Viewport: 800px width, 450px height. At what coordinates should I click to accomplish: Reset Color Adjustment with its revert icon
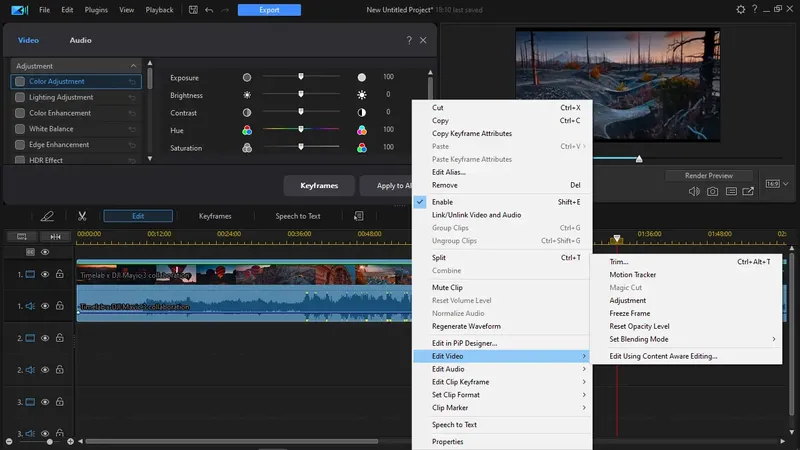(132, 82)
